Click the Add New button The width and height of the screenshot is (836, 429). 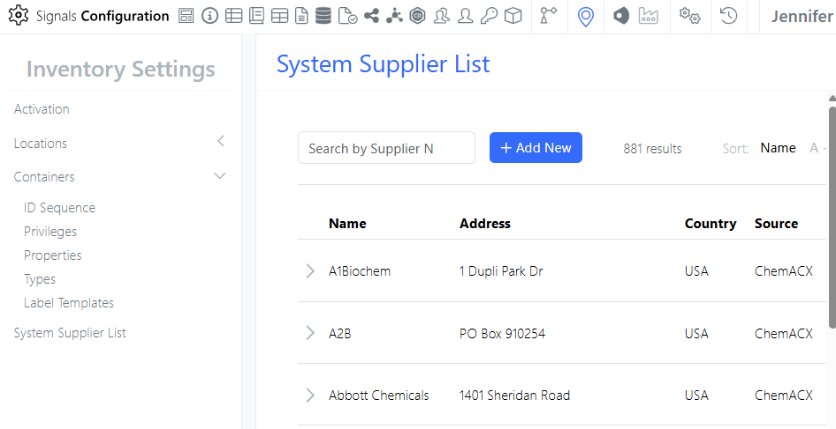(535, 148)
